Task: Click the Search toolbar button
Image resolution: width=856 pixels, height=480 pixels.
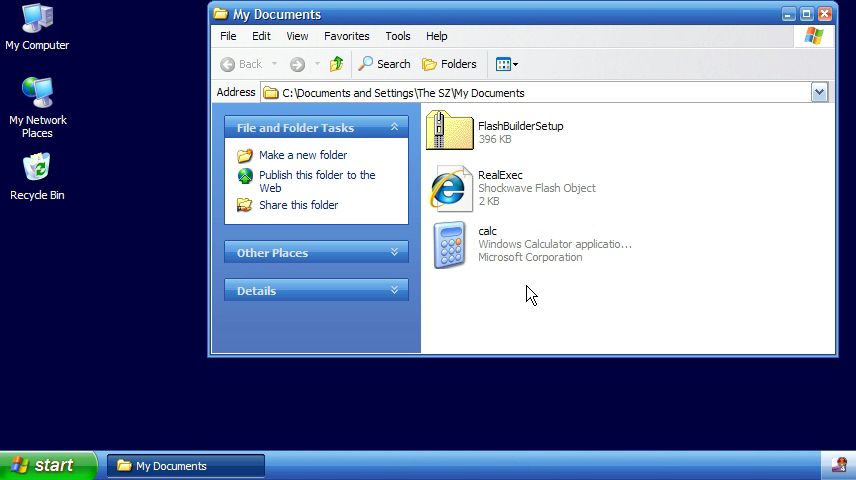Action: pos(384,64)
